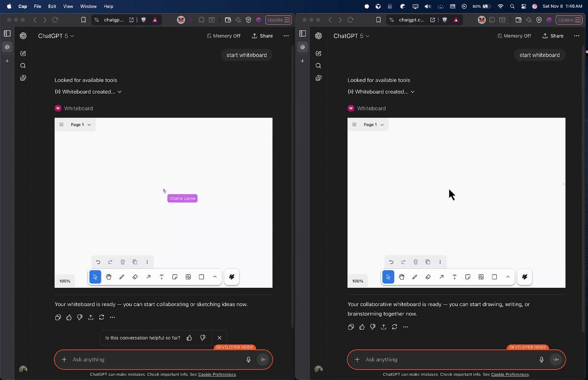
Task: Click the chatgpt address bar in right window
Action: (x=412, y=20)
